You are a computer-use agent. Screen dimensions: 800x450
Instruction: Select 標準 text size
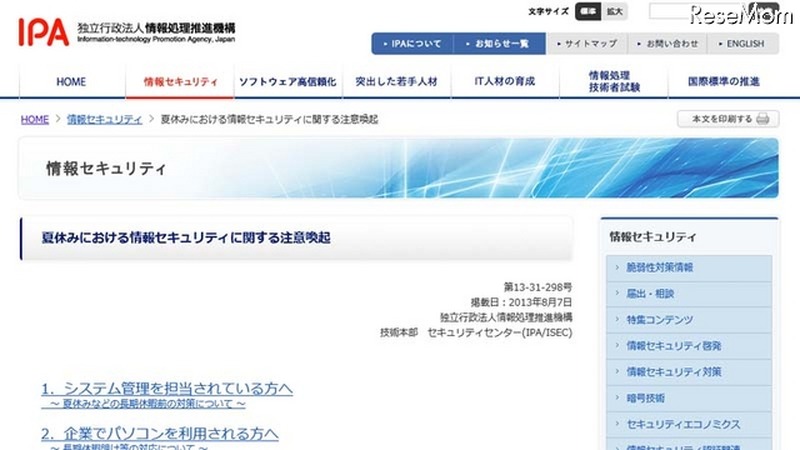pyautogui.click(x=589, y=12)
